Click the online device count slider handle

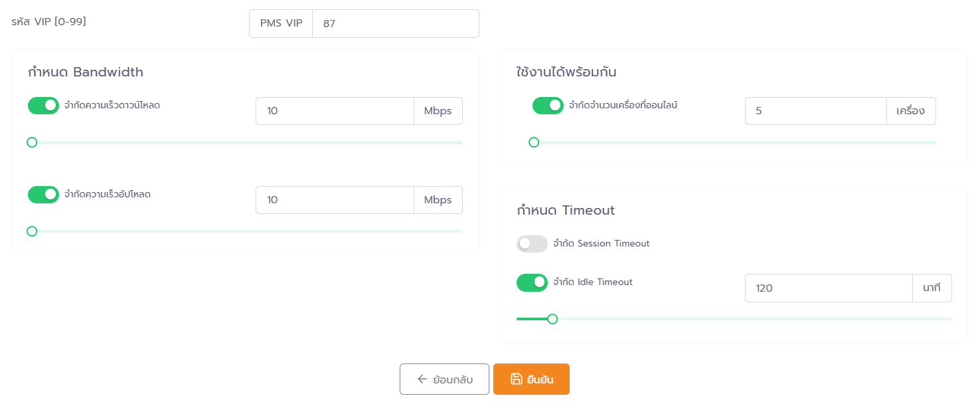[x=534, y=142]
